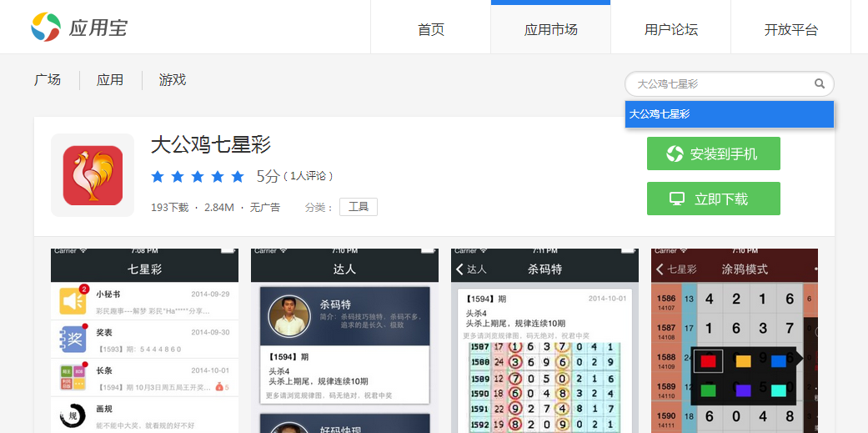This screenshot has height=433, width=868.
Task: Open the 达人 screenshot thumbnail
Action: (344, 340)
